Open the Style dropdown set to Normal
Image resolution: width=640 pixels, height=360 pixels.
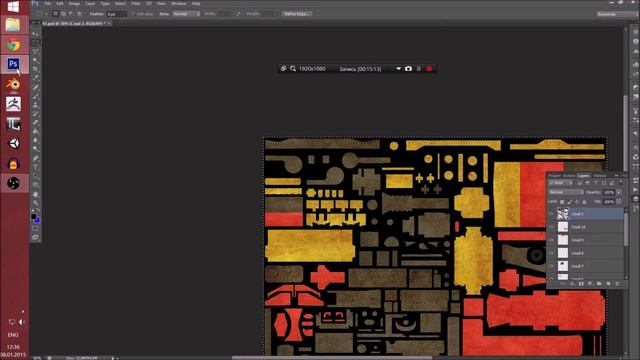[x=186, y=13]
